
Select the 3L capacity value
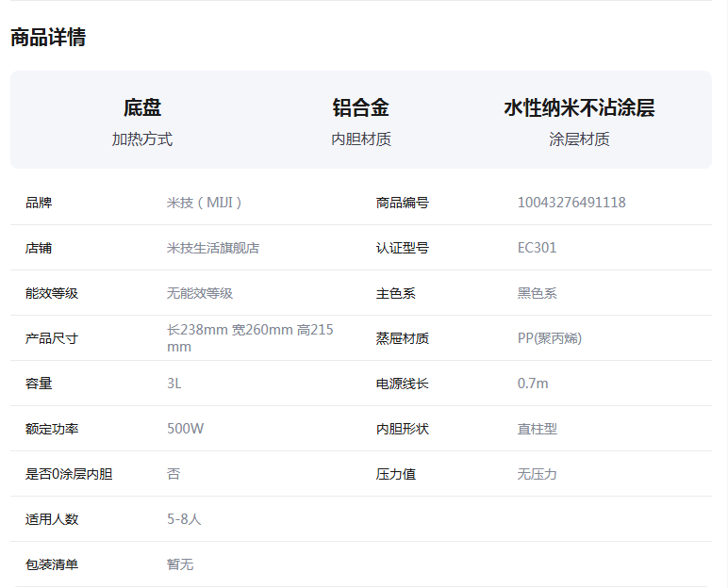point(174,384)
